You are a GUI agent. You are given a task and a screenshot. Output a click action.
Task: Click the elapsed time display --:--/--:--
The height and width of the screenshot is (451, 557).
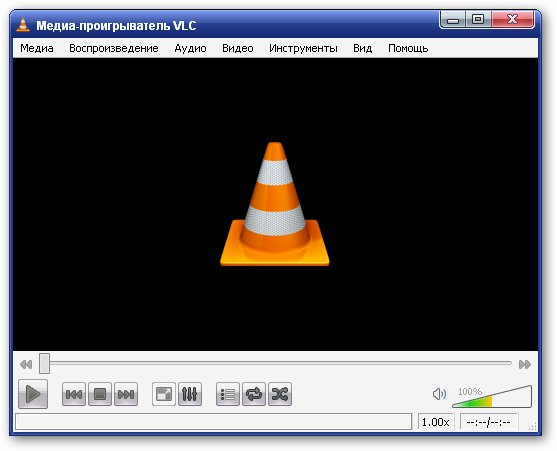[x=488, y=422]
